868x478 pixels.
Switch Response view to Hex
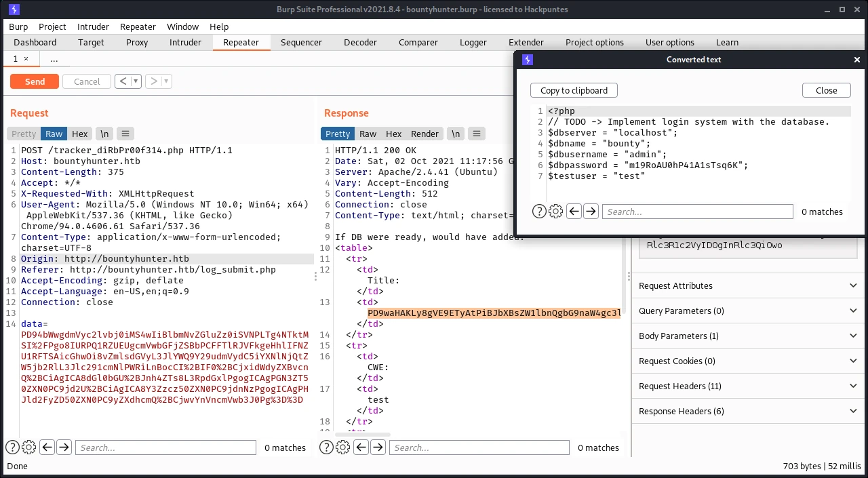(x=394, y=134)
